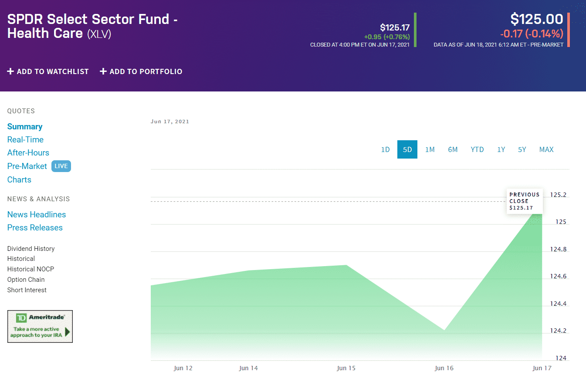586x392 pixels.
Task: Open the Historical data link
Action: pos(21,258)
